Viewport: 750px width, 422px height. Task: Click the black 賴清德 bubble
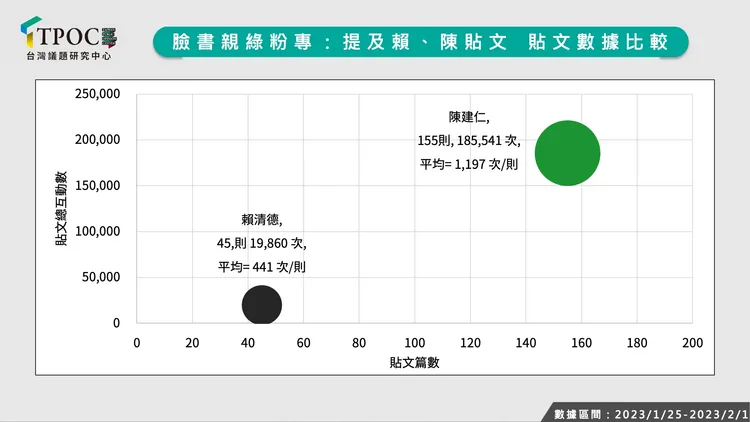coord(262,305)
